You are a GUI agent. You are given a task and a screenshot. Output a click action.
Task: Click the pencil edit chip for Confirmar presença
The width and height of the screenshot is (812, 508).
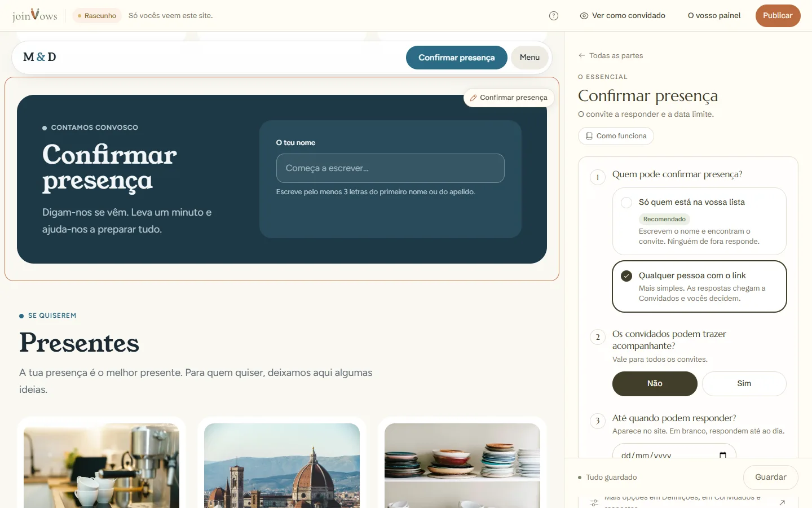pyautogui.click(x=509, y=98)
